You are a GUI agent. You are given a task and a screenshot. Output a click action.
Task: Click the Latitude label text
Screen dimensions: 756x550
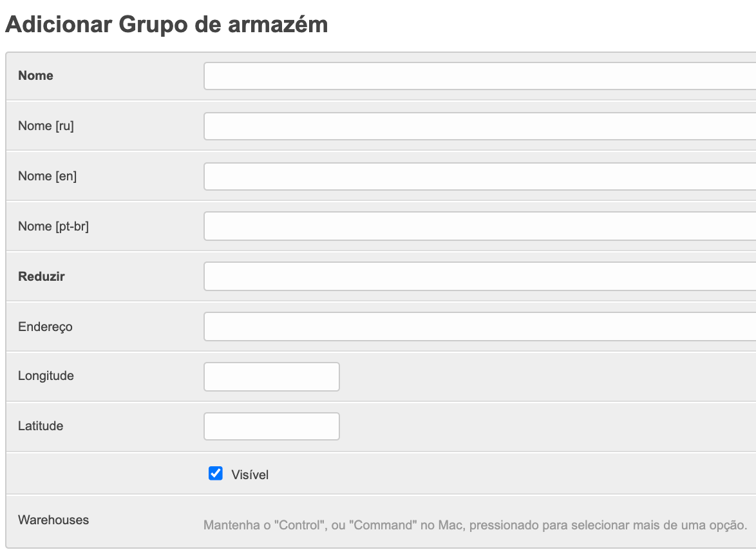[x=41, y=426]
